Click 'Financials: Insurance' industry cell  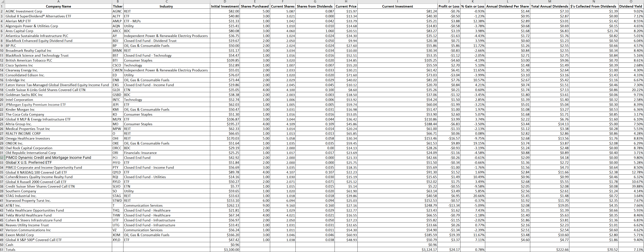point(167,153)
